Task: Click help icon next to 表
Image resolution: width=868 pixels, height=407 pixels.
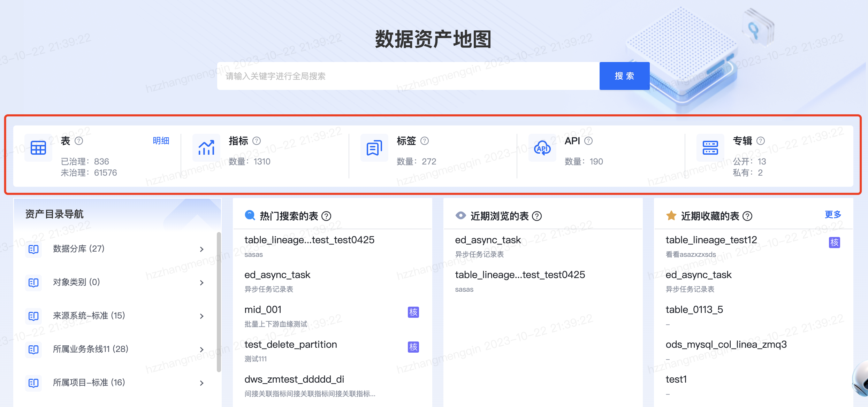Action: 79,141
